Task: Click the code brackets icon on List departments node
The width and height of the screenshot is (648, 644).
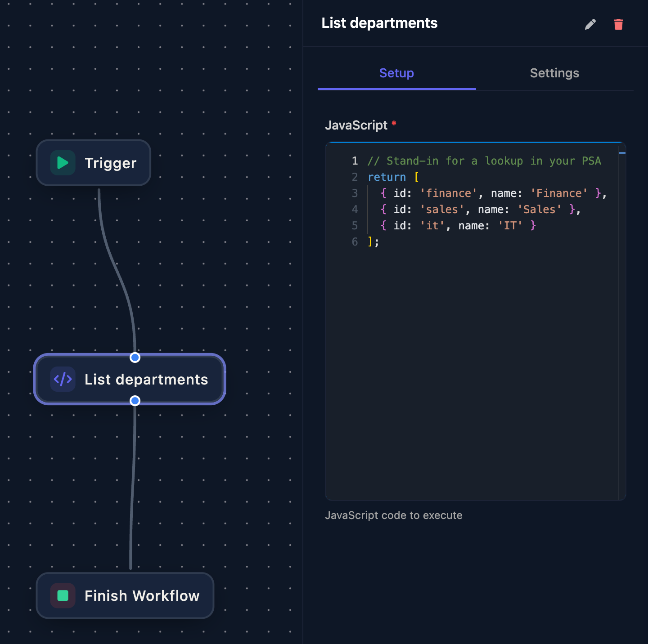Action: coord(63,379)
